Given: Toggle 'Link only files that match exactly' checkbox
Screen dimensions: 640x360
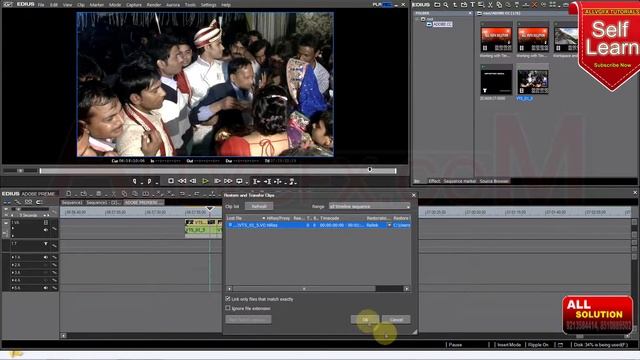Looking at the screenshot, I should pyautogui.click(x=228, y=299).
